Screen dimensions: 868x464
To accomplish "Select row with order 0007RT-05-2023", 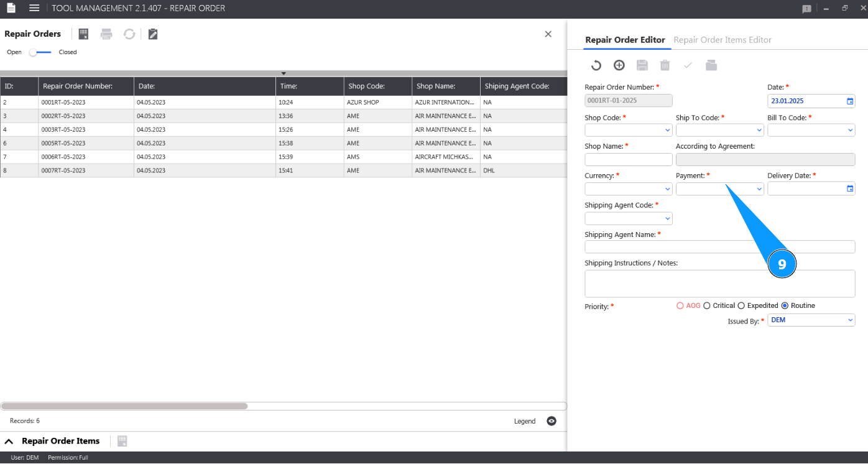I will pos(284,170).
